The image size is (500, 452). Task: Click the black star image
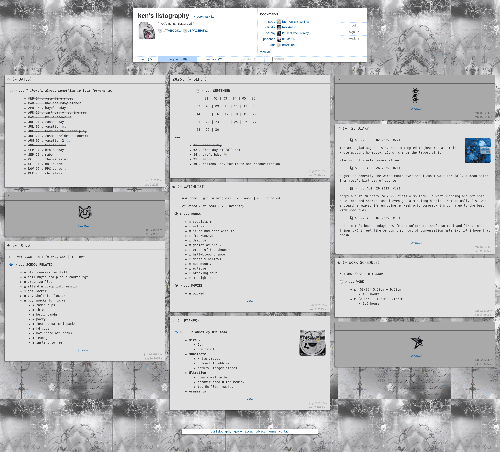pyautogui.click(x=417, y=342)
